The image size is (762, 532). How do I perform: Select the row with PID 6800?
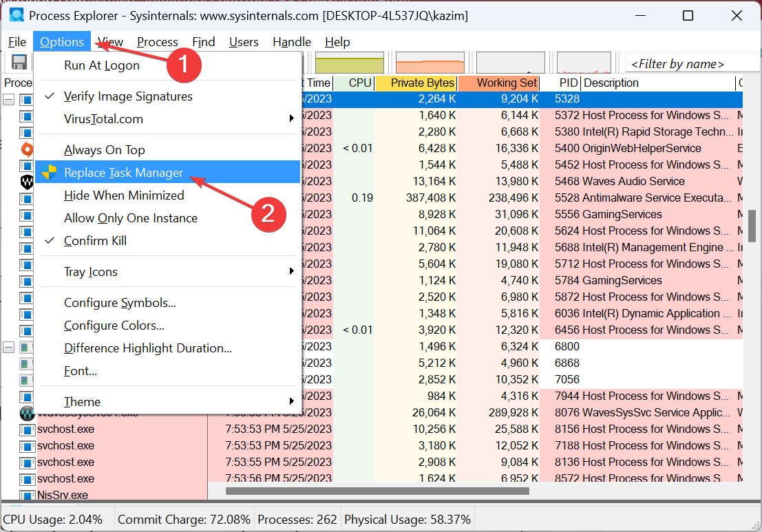[522, 347]
